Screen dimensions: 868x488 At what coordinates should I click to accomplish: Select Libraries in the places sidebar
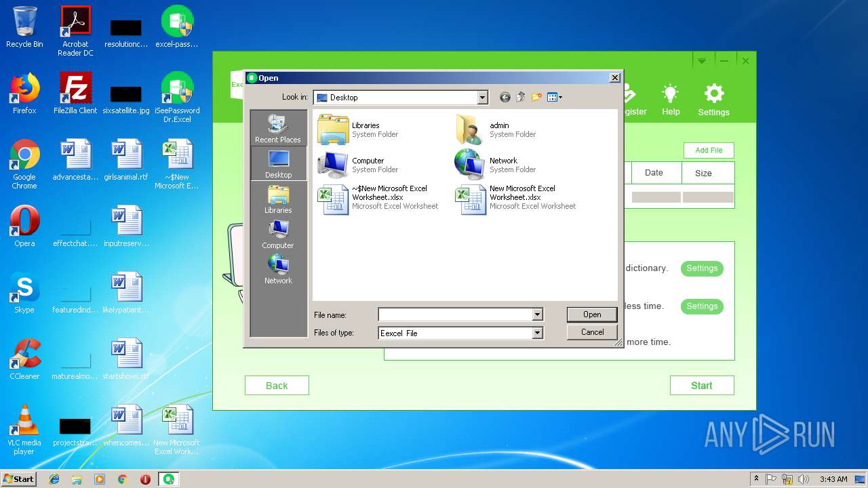tap(278, 199)
